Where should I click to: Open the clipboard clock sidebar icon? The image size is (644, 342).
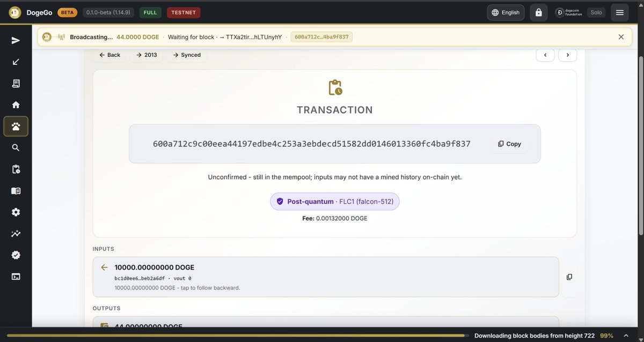tap(16, 169)
